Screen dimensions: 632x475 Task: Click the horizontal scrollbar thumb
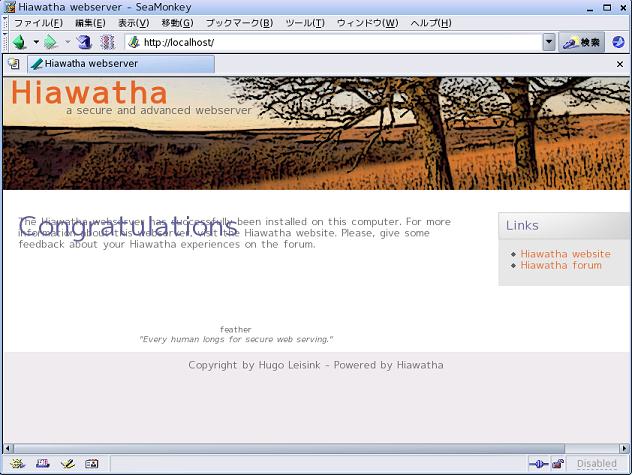289,448
